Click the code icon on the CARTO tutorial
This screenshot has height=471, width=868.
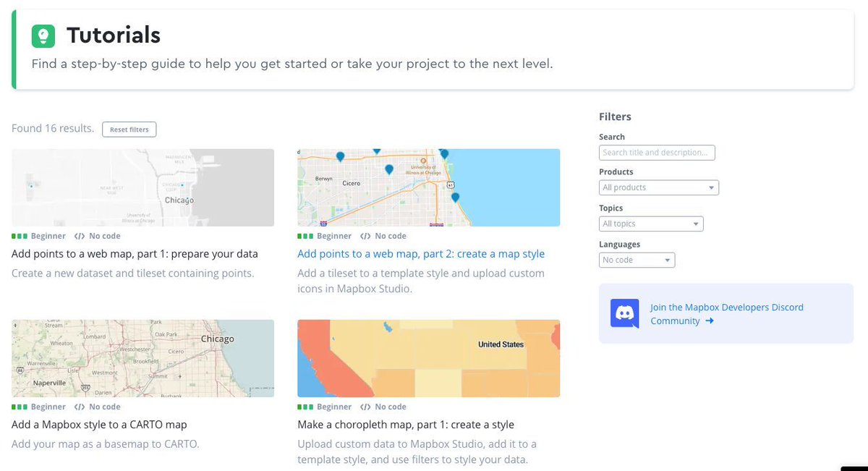[77, 406]
